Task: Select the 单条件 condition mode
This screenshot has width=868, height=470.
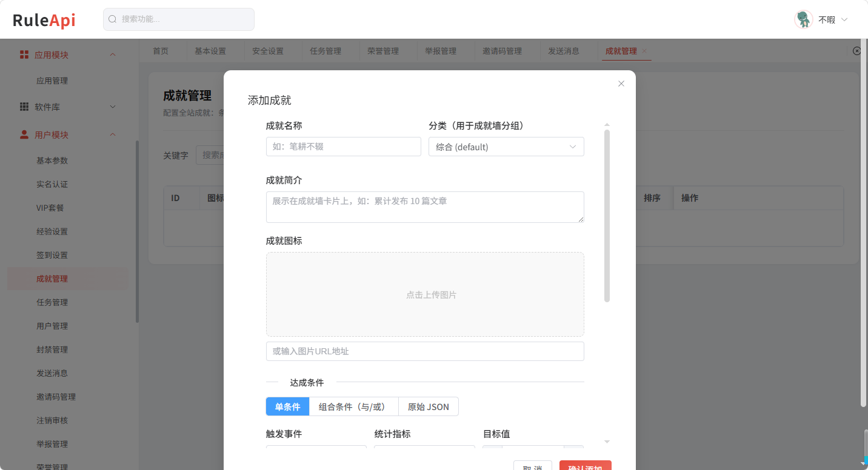Action: click(x=288, y=406)
